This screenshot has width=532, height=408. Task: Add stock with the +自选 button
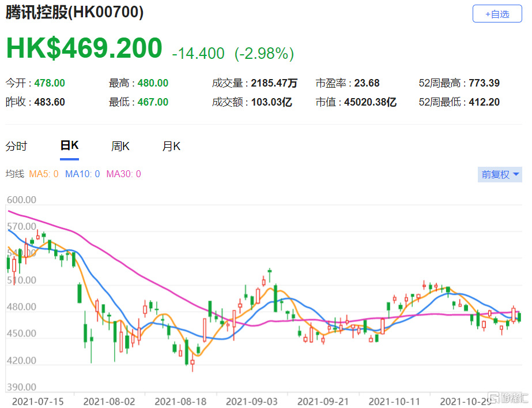(497, 14)
